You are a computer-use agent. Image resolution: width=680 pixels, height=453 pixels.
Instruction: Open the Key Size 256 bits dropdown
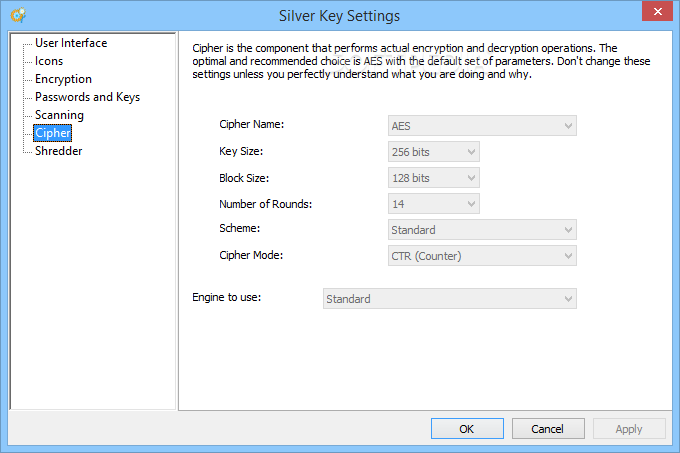[x=434, y=152]
